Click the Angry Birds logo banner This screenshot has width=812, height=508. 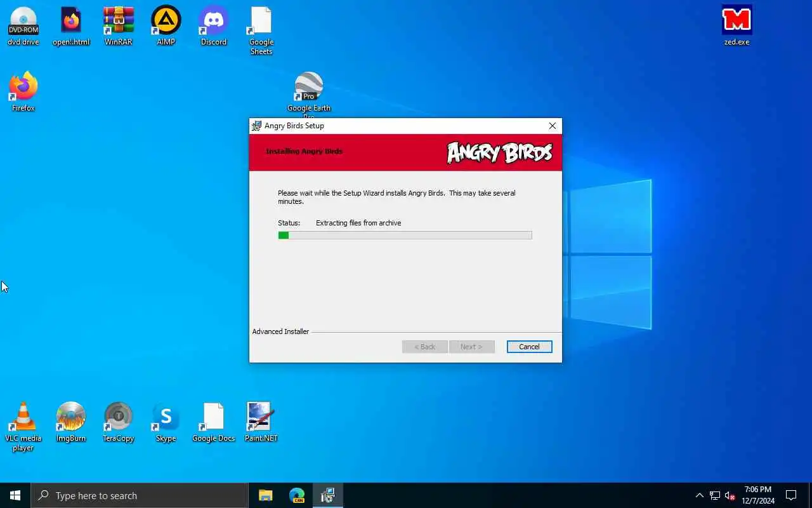499,153
